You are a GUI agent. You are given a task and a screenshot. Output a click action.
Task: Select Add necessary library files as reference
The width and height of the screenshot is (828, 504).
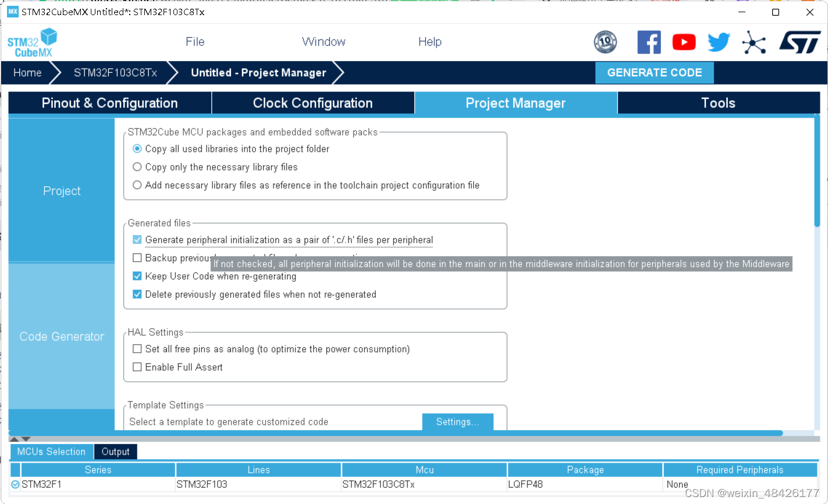pos(137,185)
